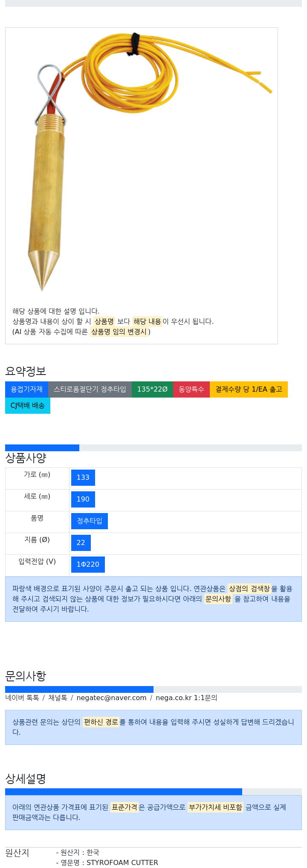Open the nega.co.kr 1:1문의 link
This screenshot has width=307, height=868.
(186, 698)
